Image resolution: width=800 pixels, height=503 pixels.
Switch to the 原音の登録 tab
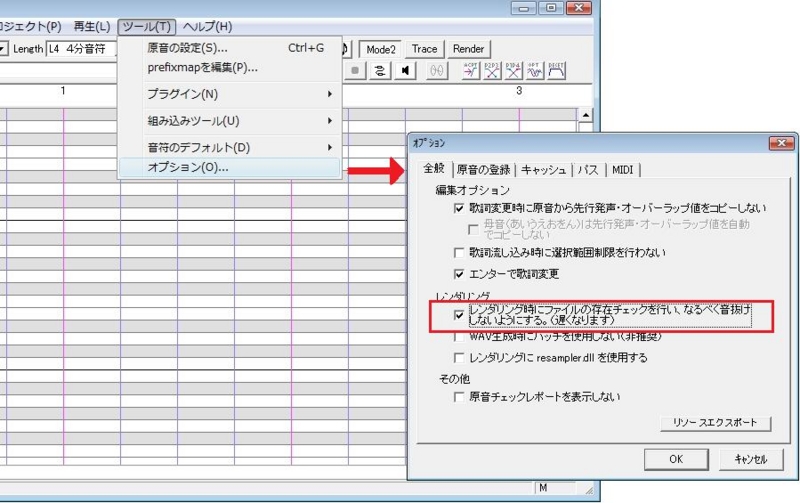click(483, 170)
